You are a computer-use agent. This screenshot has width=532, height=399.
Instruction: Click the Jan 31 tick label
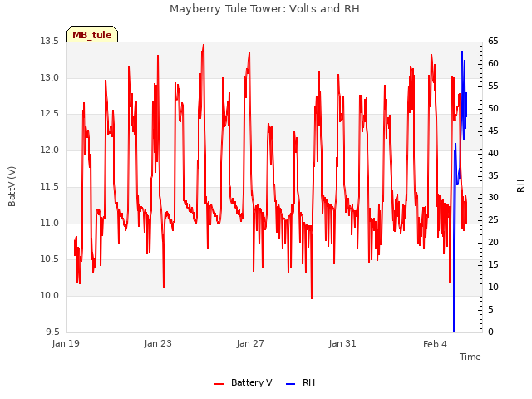(342, 343)
